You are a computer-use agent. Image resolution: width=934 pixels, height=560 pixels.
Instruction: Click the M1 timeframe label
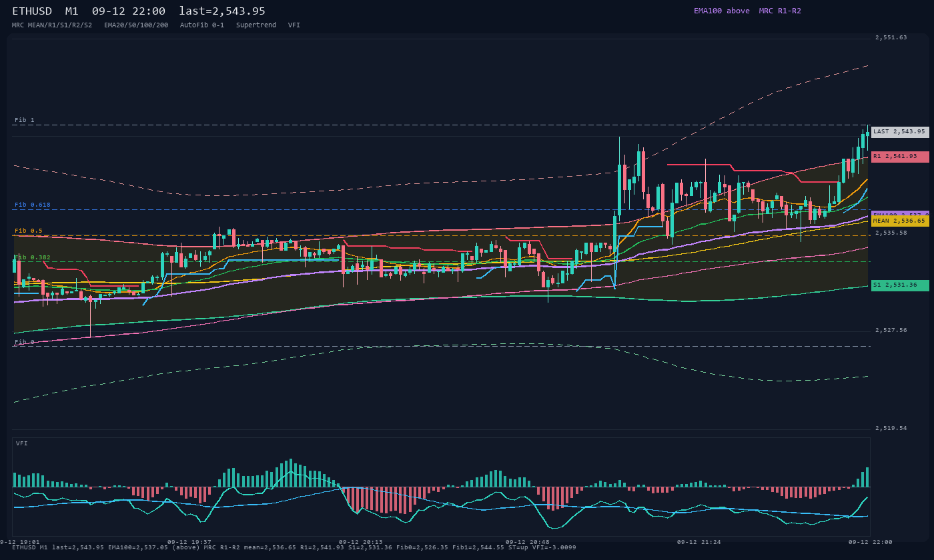click(72, 11)
